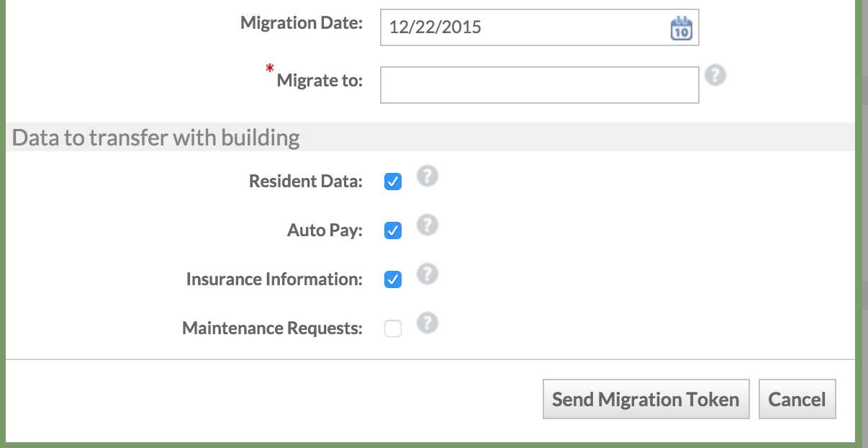Image resolution: width=868 pixels, height=448 pixels.
Task: Click the Resident Data label text
Action: point(305,182)
